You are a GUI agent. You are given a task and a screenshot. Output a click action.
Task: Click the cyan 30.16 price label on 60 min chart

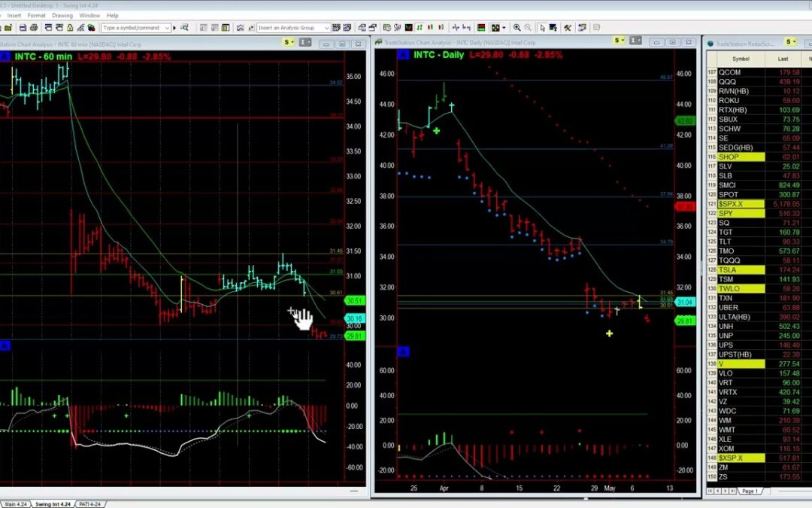point(355,319)
